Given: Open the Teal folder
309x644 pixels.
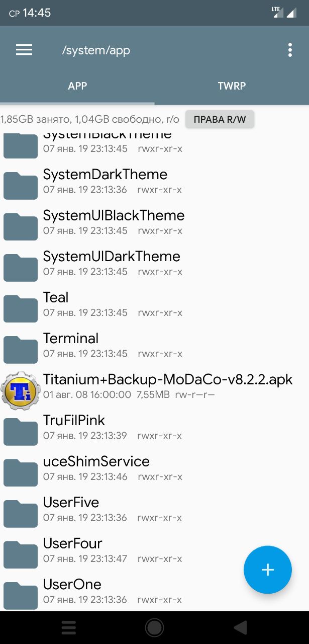Looking at the screenshot, I should coord(154,304).
